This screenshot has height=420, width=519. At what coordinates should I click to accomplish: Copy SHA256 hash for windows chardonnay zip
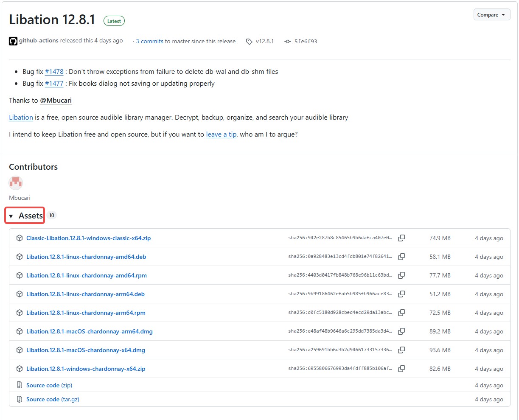click(401, 369)
